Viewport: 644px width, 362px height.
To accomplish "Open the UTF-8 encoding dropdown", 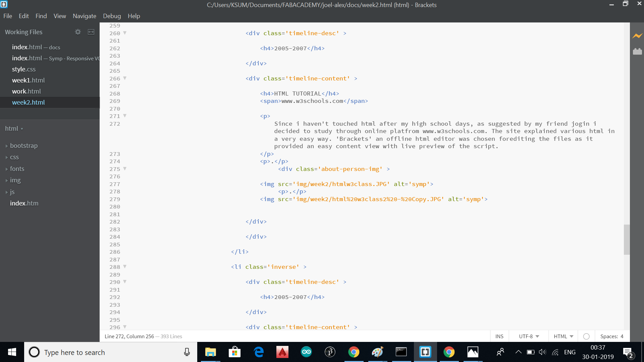I will coord(529,336).
